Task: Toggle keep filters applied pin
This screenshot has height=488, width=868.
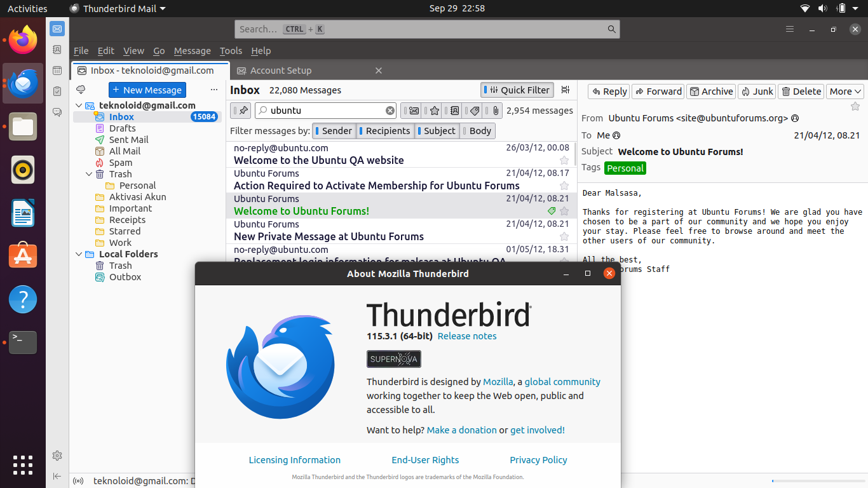Action: pos(241,111)
